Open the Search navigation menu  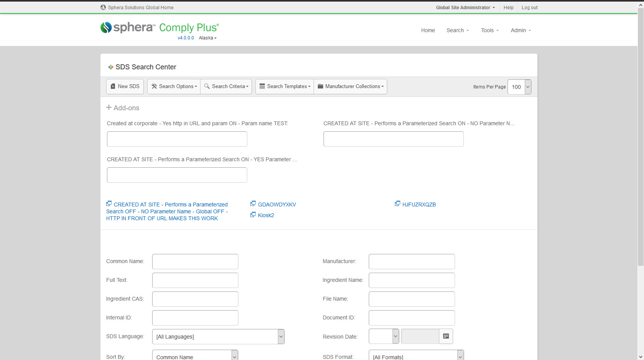[458, 30]
